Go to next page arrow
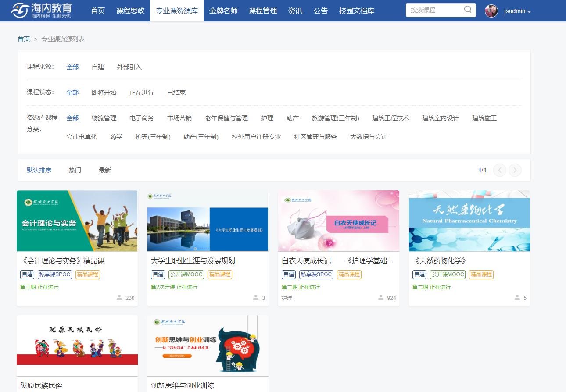Viewport: 566px width, 392px height. point(515,170)
